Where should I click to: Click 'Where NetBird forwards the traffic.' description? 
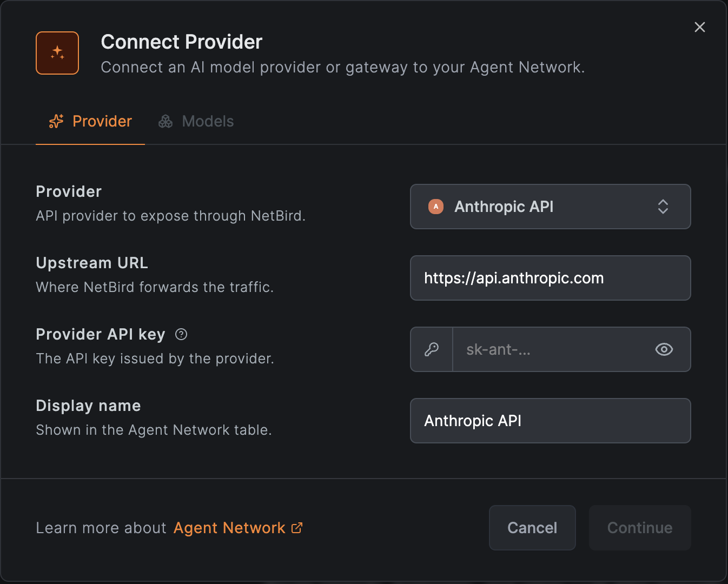pyautogui.click(x=155, y=287)
